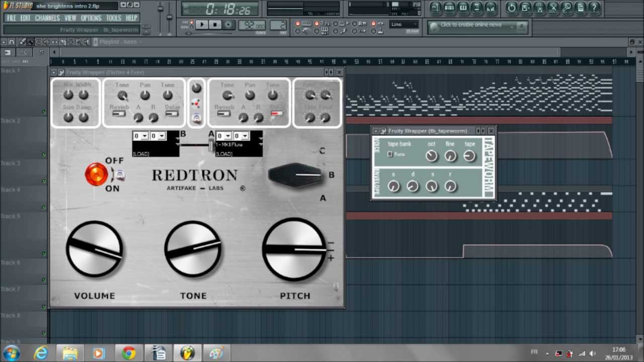
Task: Adjust the Redtron TONE knob
Action: [x=193, y=248]
